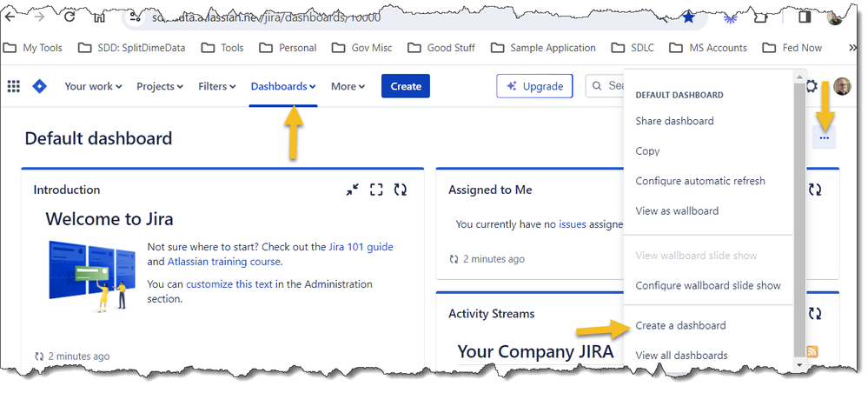Refresh the Introduction gadget
Image resolution: width=868 pixels, height=393 pixels.
(401, 190)
